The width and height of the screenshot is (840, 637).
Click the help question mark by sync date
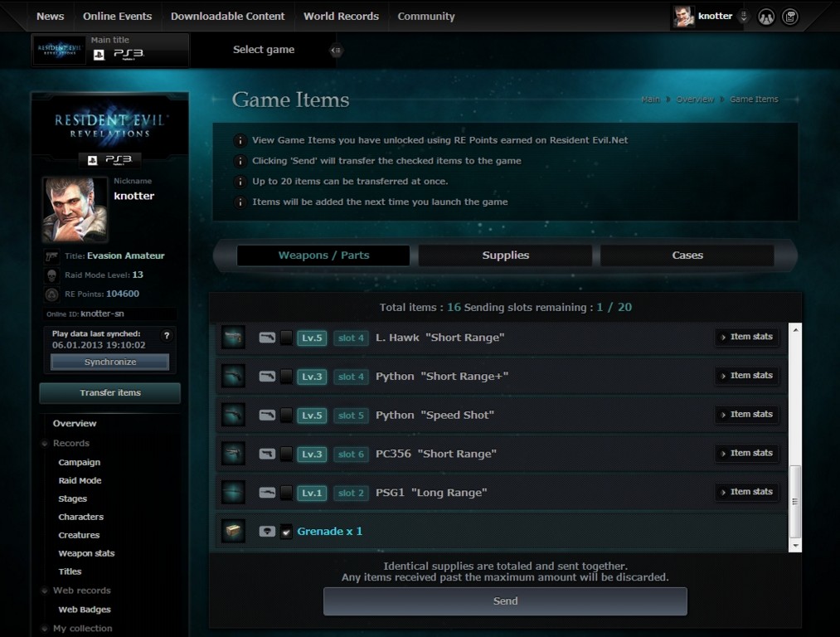(x=167, y=335)
